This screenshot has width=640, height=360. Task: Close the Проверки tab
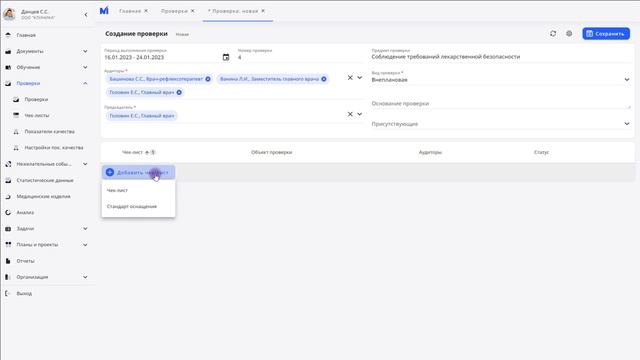[193, 11]
